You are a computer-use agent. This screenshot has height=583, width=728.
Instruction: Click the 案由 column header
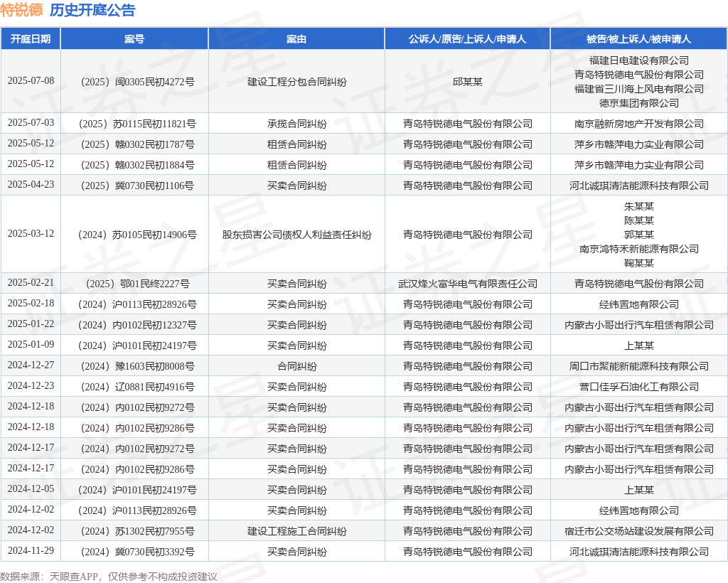pyautogui.click(x=296, y=39)
